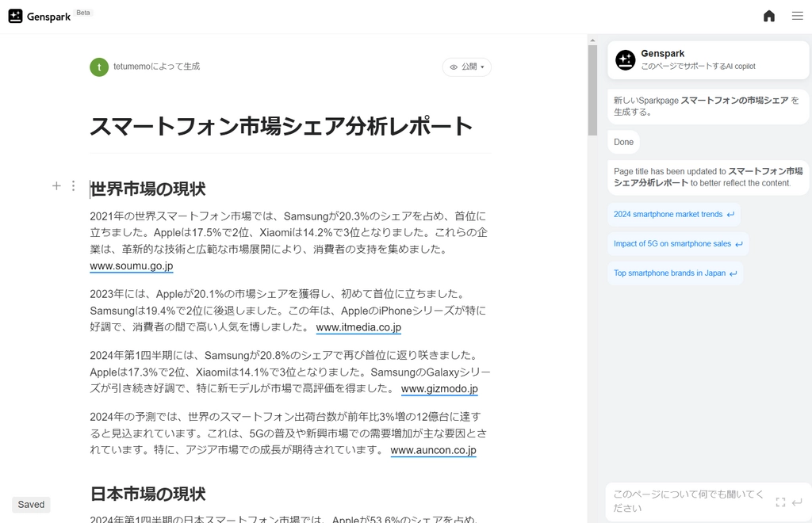Screen dimensions: 812x523
Task: Open the 公開 visibility dropdown
Action: tap(466, 67)
